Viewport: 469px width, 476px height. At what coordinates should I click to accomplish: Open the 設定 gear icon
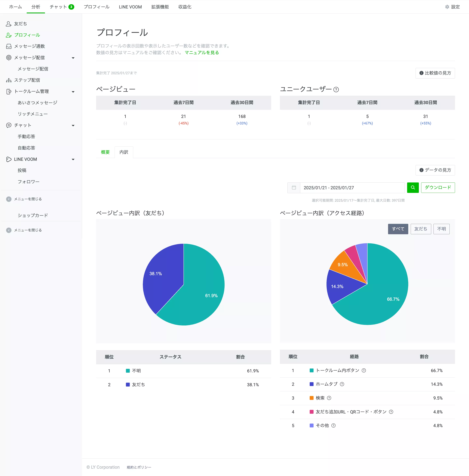[447, 7]
